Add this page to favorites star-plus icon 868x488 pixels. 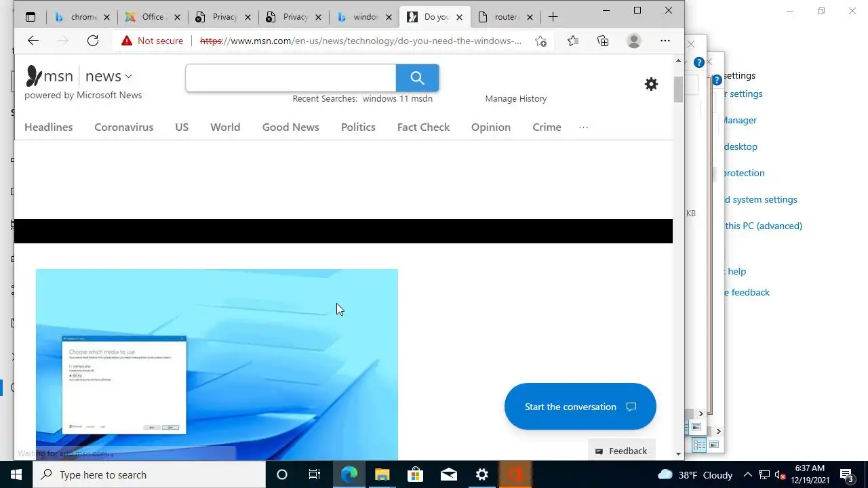tap(540, 41)
